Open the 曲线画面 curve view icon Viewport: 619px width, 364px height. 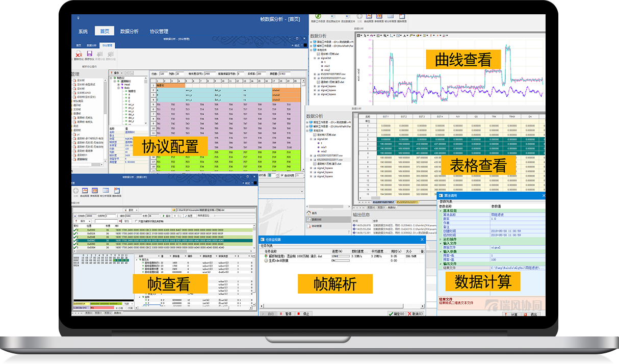coord(369,16)
